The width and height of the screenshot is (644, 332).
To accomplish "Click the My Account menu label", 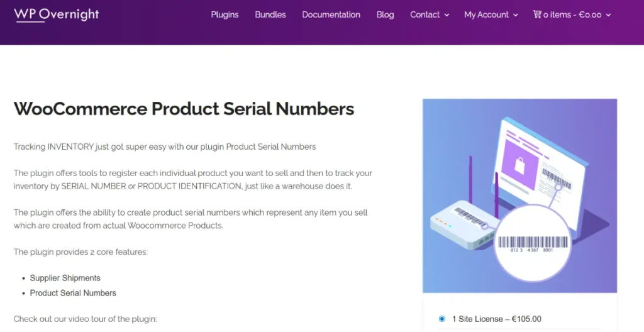I will (487, 14).
